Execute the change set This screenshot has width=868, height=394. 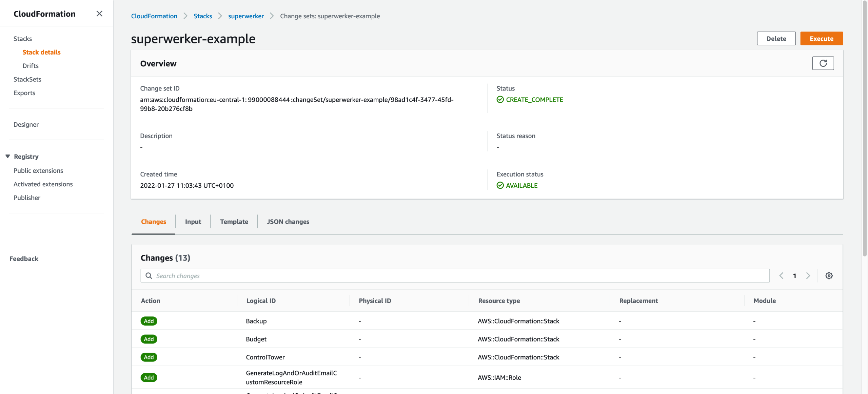[x=822, y=39]
